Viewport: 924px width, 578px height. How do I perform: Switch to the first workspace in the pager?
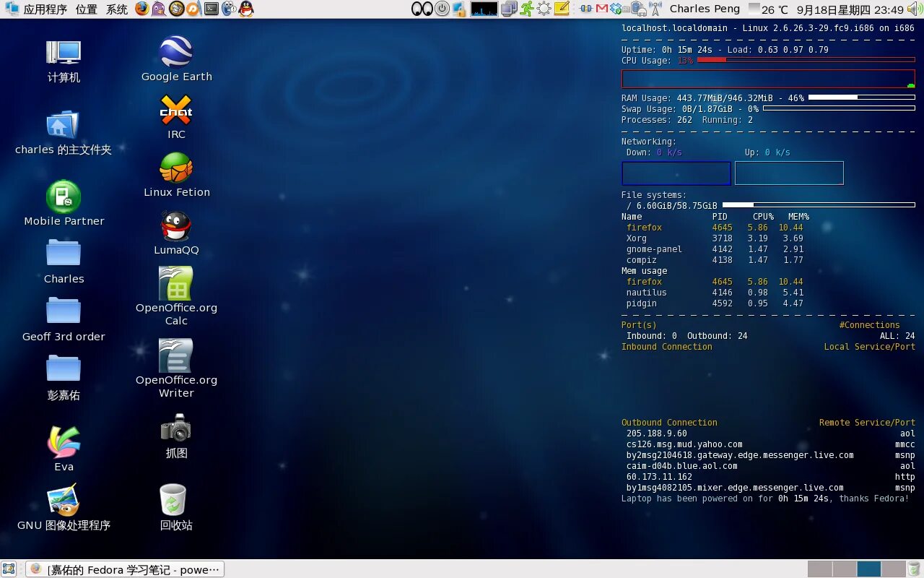[x=819, y=569]
